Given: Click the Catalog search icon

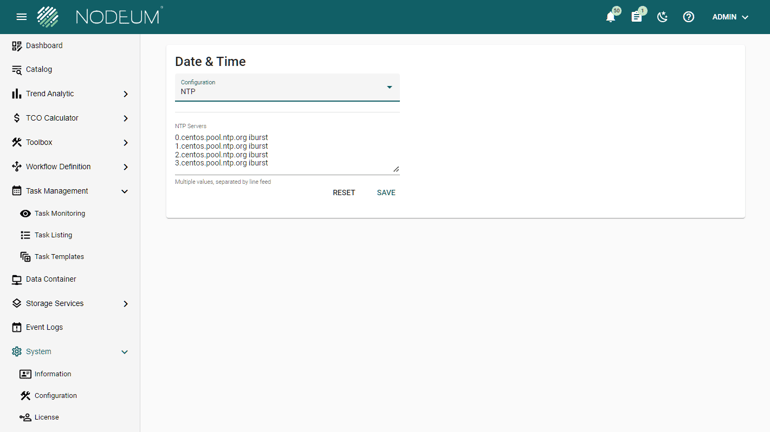Looking at the screenshot, I should (17, 70).
